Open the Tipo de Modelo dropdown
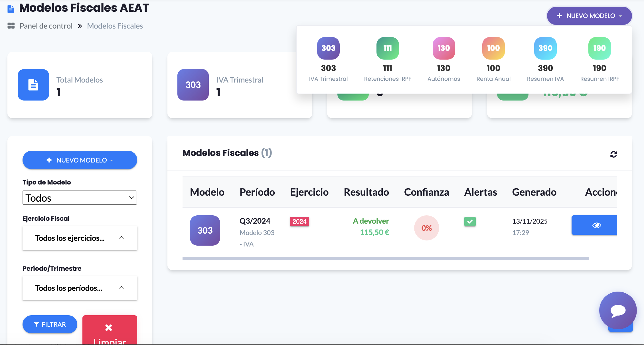The width and height of the screenshot is (644, 345). click(80, 198)
